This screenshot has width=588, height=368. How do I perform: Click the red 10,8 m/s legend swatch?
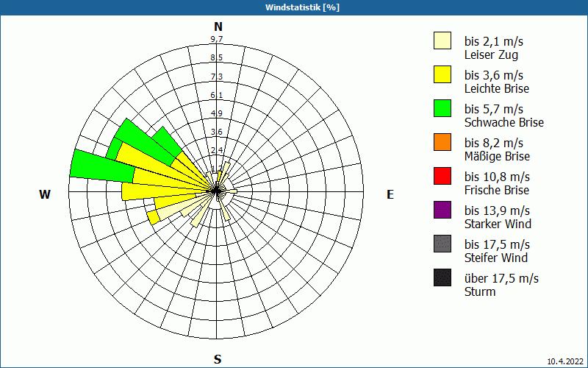[442, 176]
